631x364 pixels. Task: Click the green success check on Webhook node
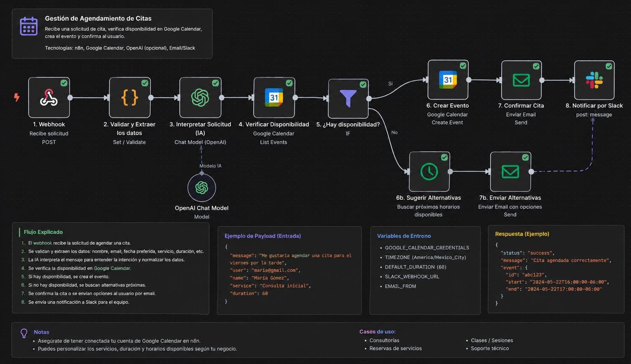click(64, 83)
